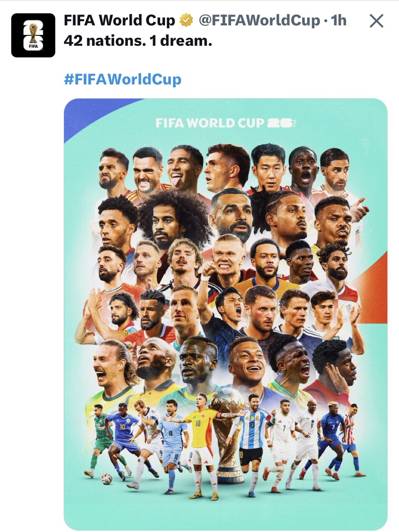The image size is (399, 532).
Task: Open the FIFA World Cup display name
Action: (120, 20)
